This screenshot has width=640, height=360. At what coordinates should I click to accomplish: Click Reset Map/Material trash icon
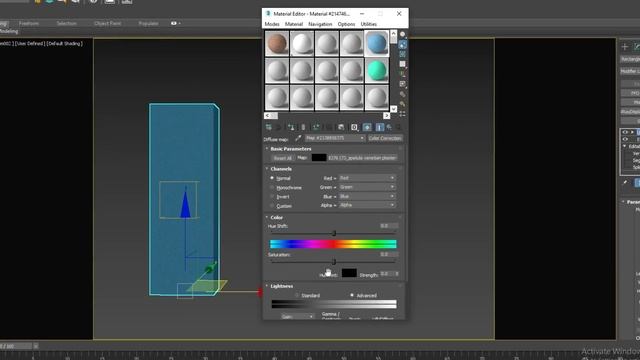pos(303,127)
